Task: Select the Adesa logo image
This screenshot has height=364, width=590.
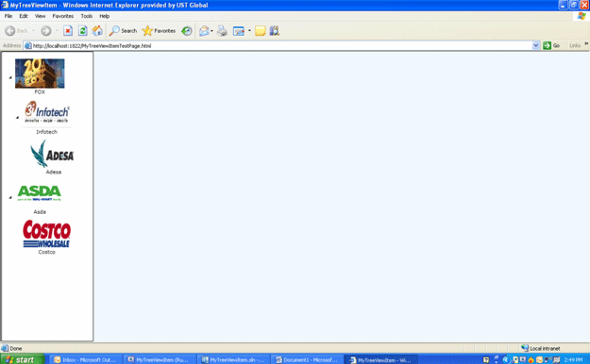Action: tap(52, 154)
